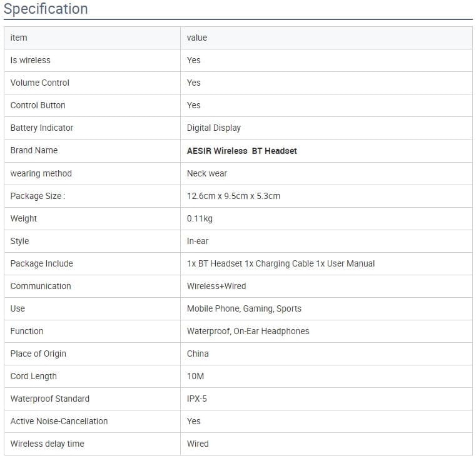Click the Specification heading
Screen dimensions: 476x458
point(46,9)
